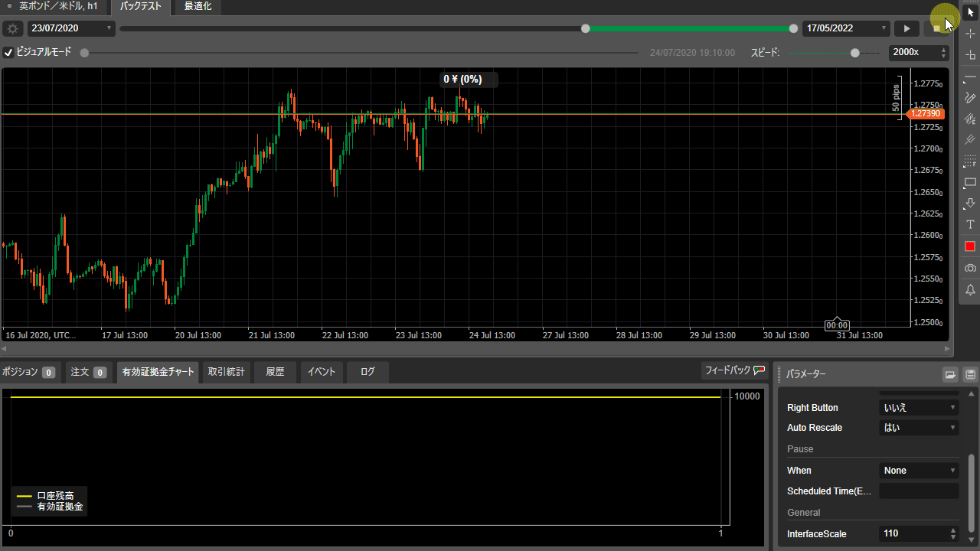The width and height of the screenshot is (980, 551).
Task: Click the backtest period start slider handle
Action: [586, 28]
